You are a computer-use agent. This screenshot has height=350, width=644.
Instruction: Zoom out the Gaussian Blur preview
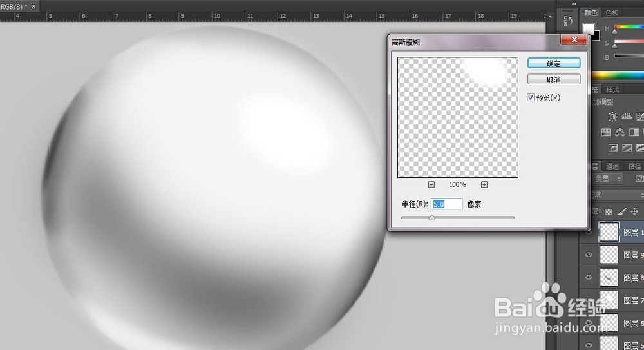coord(431,184)
